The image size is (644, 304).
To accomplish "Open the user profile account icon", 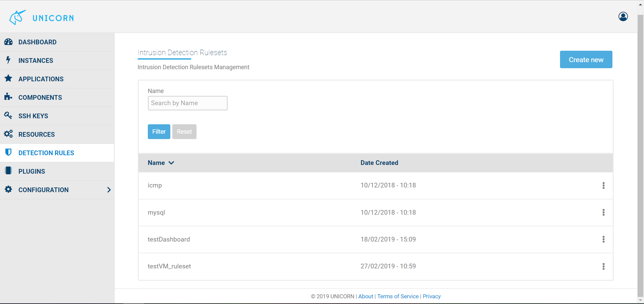I will click(623, 16).
